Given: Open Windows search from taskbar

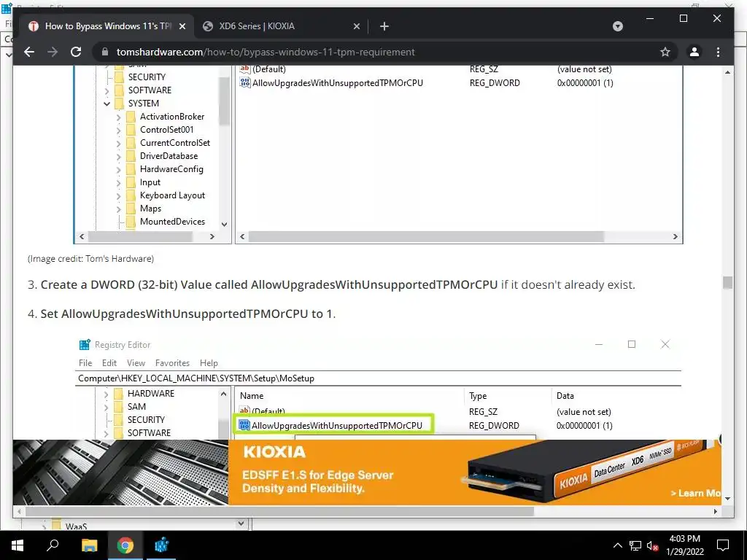Looking at the screenshot, I should tap(53, 545).
